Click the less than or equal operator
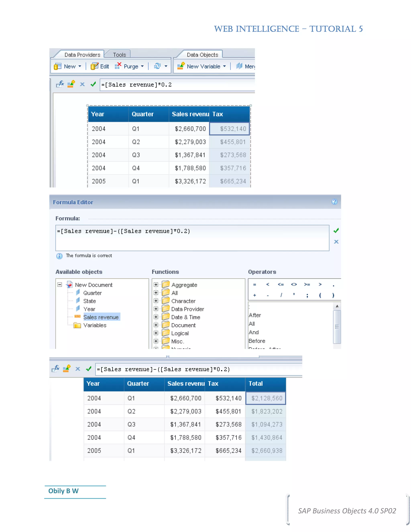411x532 pixels. pyautogui.click(x=281, y=284)
